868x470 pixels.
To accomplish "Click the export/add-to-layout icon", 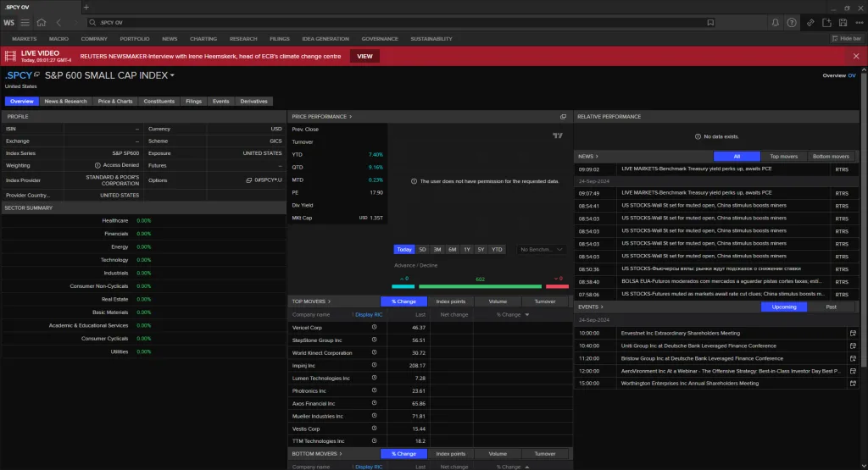I will click(826, 23).
